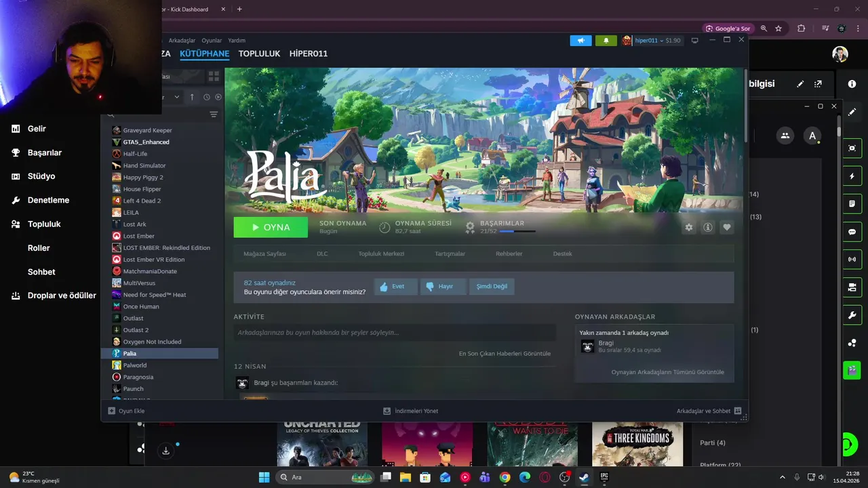Click the sort order up-arrow icon
This screenshot has width=868, height=488.
(192, 97)
